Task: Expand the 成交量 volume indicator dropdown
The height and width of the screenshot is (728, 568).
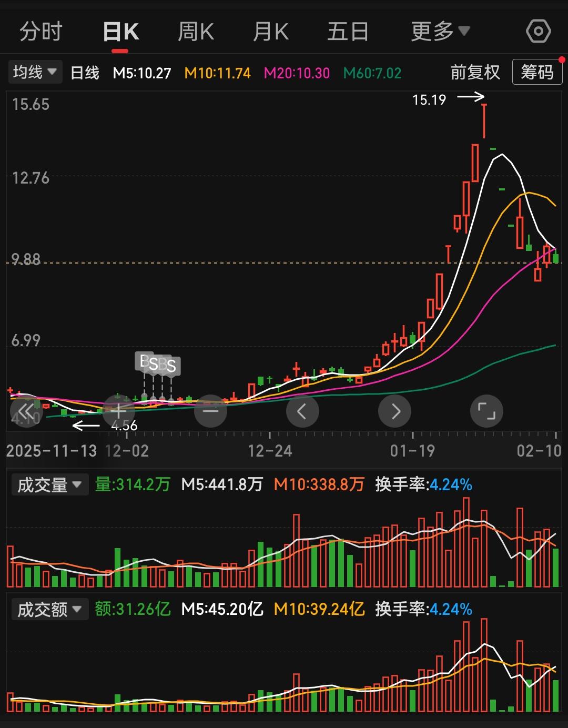Action: pyautogui.click(x=50, y=484)
